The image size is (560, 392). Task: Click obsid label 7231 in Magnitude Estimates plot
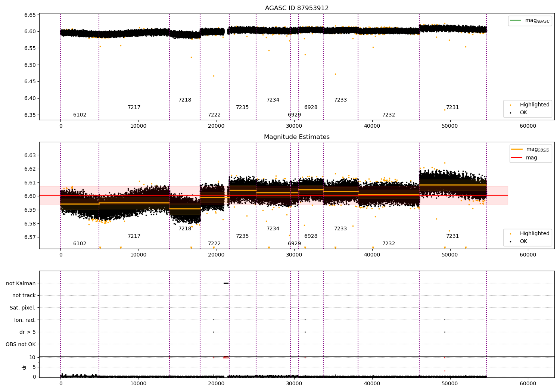[452, 236]
